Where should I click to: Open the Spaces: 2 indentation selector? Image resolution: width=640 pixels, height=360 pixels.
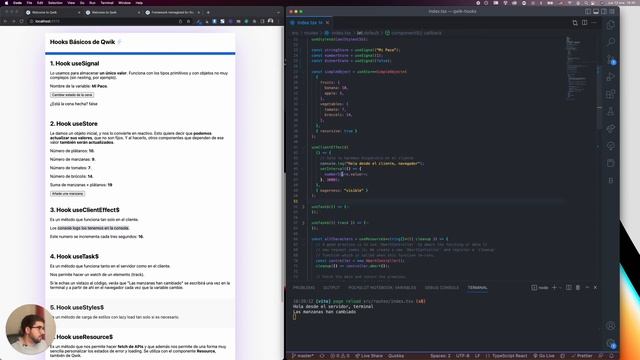440,356
